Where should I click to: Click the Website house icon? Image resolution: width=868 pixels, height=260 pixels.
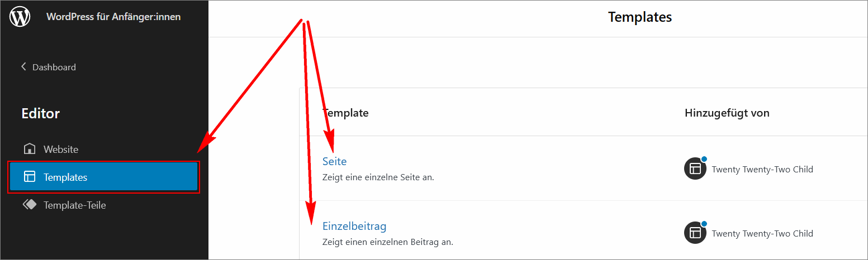point(29,149)
